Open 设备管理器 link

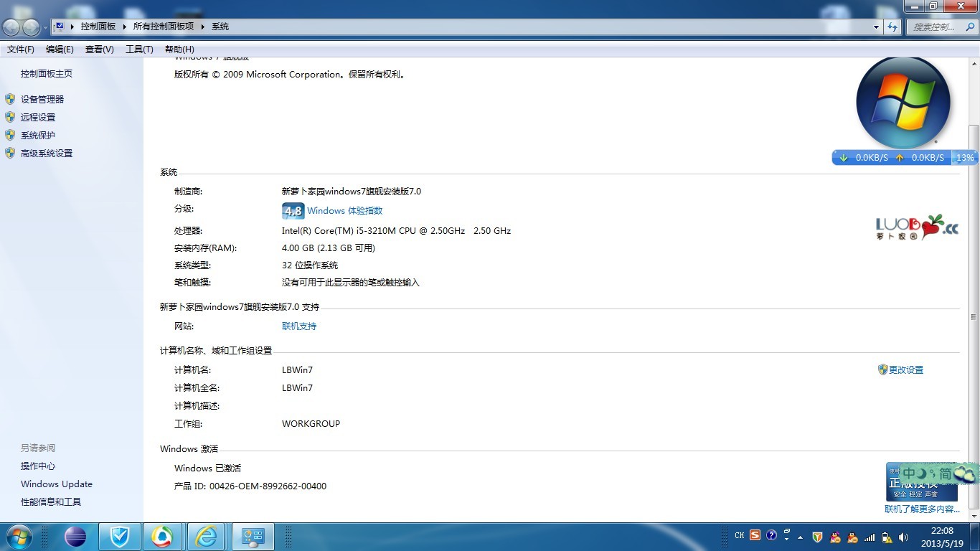(x=42, y=100)
